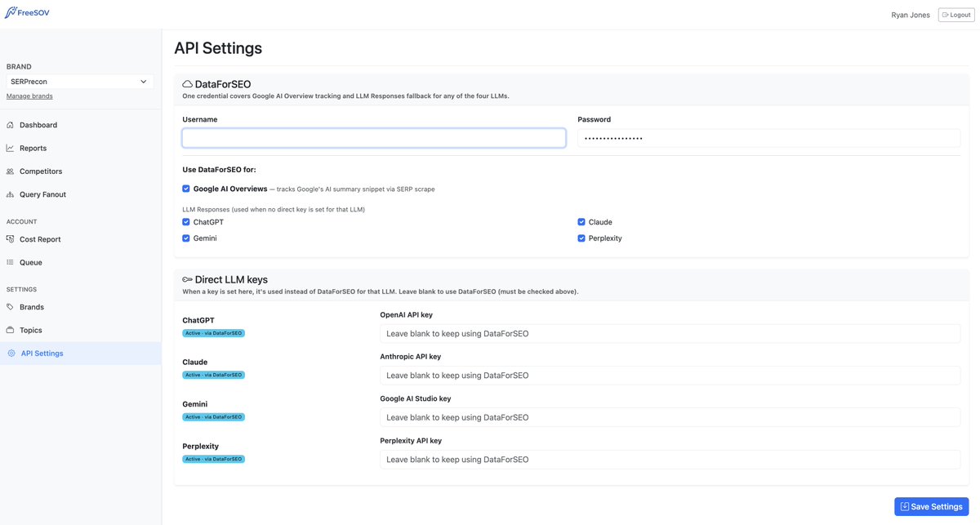This screenshot has width=980, height=525.
Task: Focus the DataForSEO Username field
Action: click(x=374, y=138)
